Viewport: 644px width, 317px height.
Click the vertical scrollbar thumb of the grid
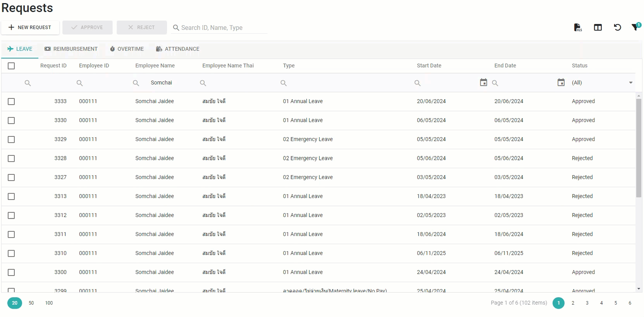coord(639,148)
